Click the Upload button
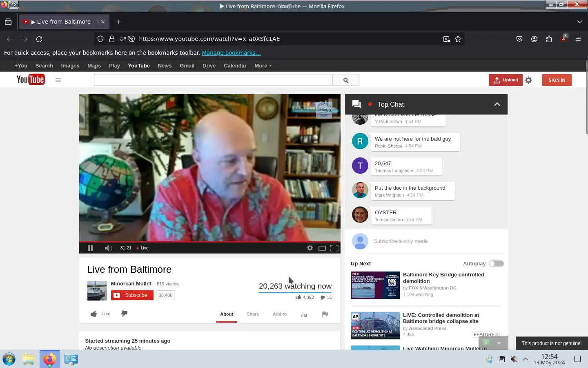The image size is (588, 368). (x=506, y=80)
